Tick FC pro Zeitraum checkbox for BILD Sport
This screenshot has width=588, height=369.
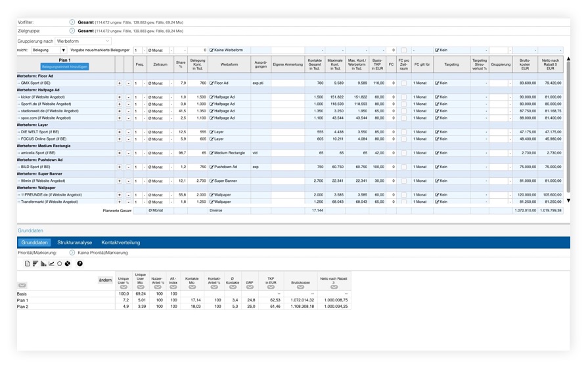[x=403, y=167]
